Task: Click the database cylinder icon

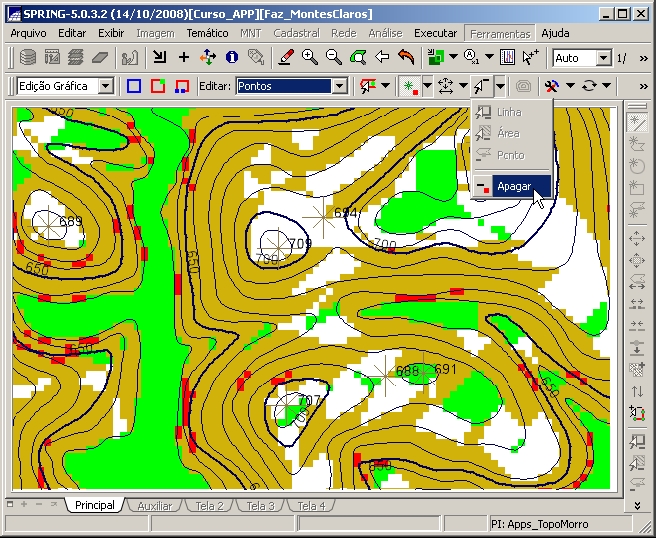Action: point(28,58)
